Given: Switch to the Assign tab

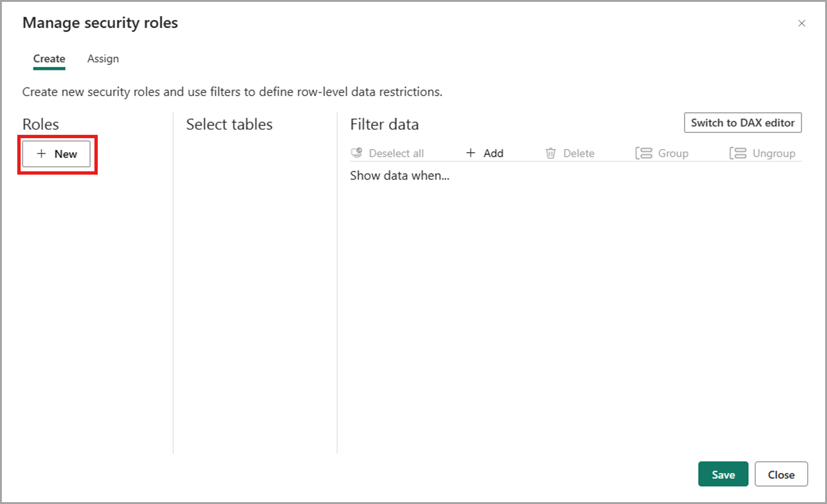Looking at the screenshot, I should click(103, 59).
